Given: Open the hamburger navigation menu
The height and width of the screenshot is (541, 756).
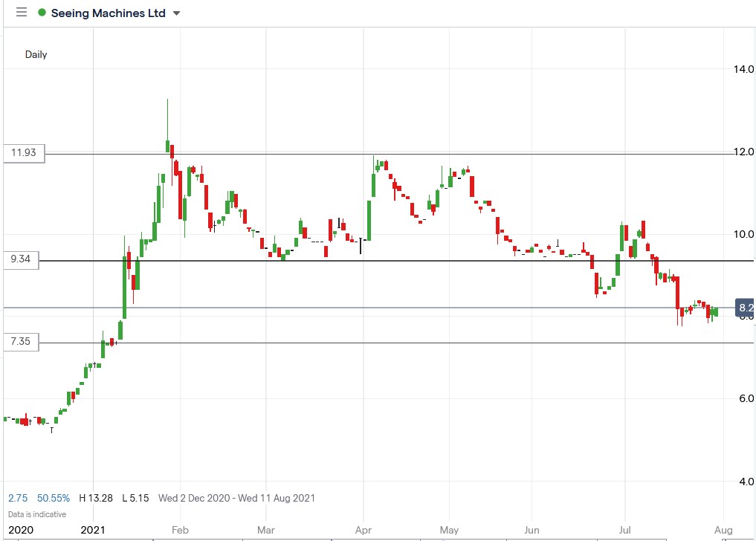Looking at the screenshot, I should coord(22,12).
